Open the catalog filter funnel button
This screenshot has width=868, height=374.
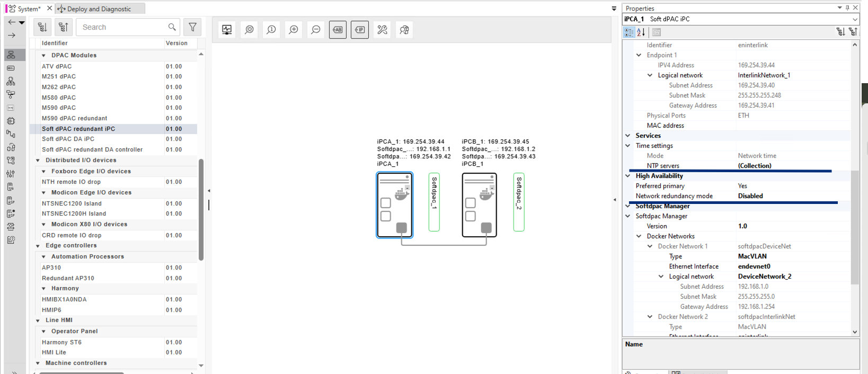click(x=193, y=27)
